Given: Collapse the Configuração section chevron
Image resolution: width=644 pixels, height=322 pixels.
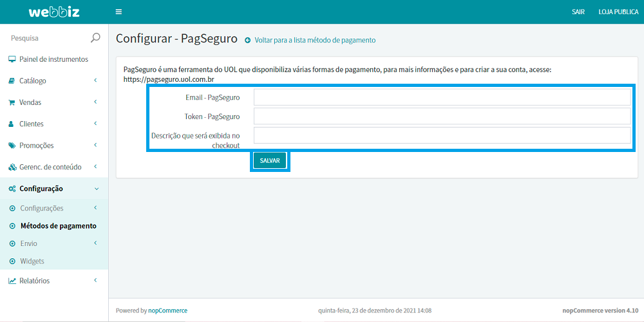Looking at the screenshot, I should (x=96, y=189).
